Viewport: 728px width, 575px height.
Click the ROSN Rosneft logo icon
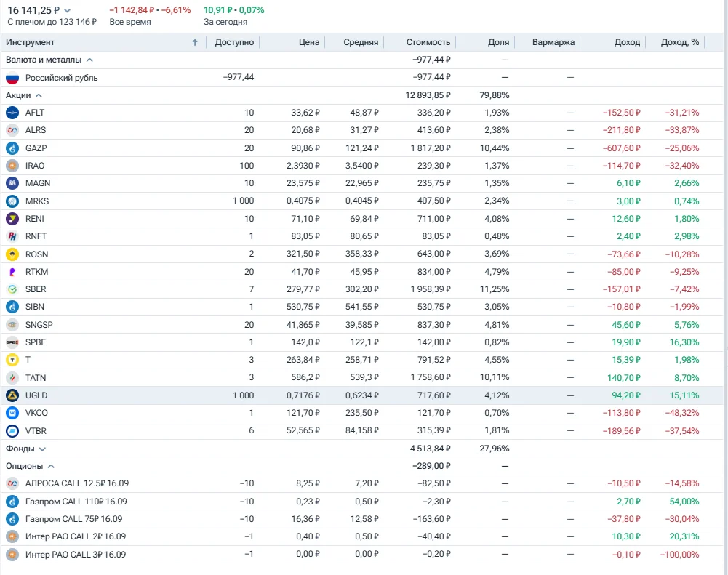pos(12,254)
